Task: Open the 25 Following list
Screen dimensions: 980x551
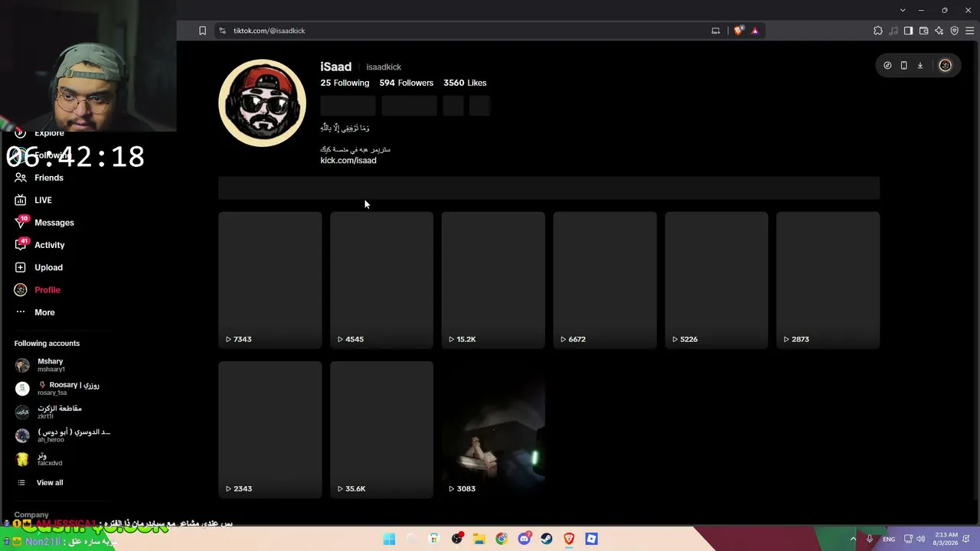Action: (x=345, y=83)
